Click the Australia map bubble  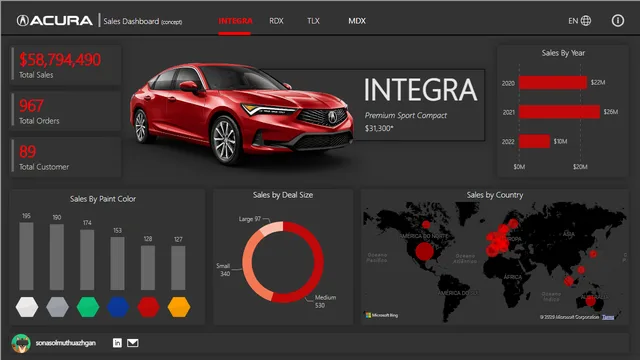590,301
